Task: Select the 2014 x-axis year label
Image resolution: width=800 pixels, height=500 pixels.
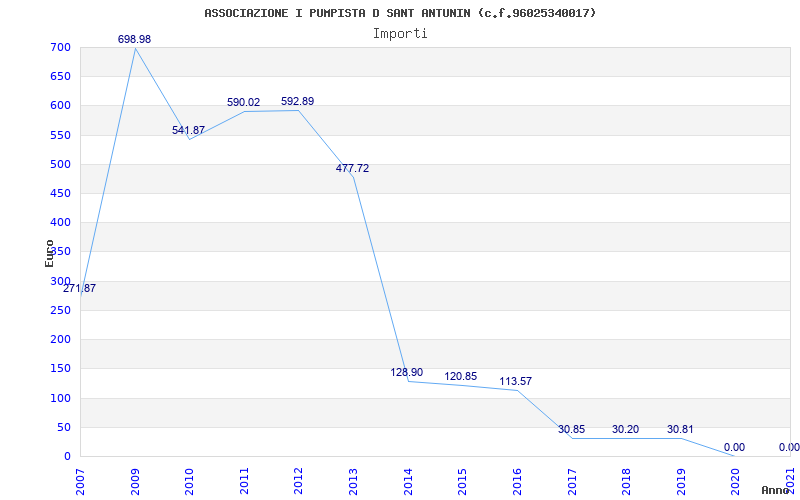Action: coord(408,482)
